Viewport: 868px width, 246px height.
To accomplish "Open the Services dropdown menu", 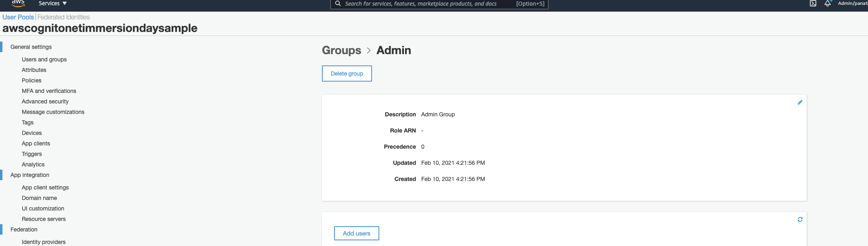I will point(53,4).
